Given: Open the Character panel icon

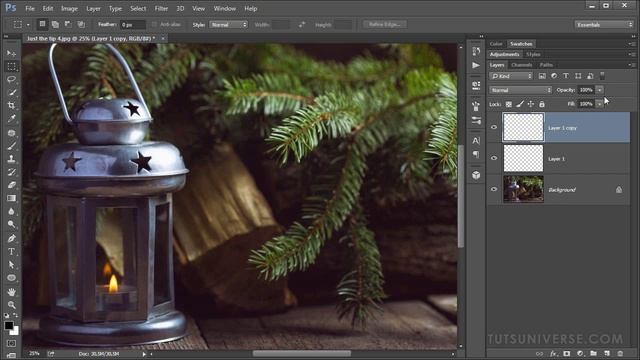Looking at the screenshot, I should coord(476,140).
